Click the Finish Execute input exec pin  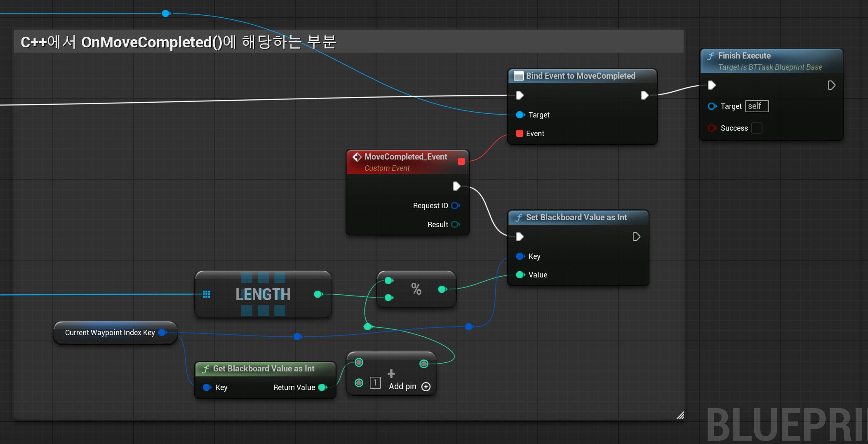pyautogui.click(x=712, y=85)
